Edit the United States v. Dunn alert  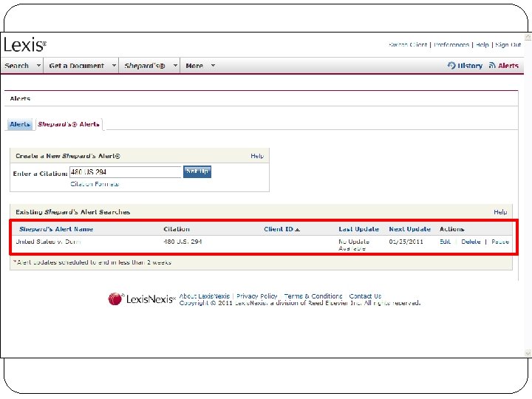[x=445, y=242]
